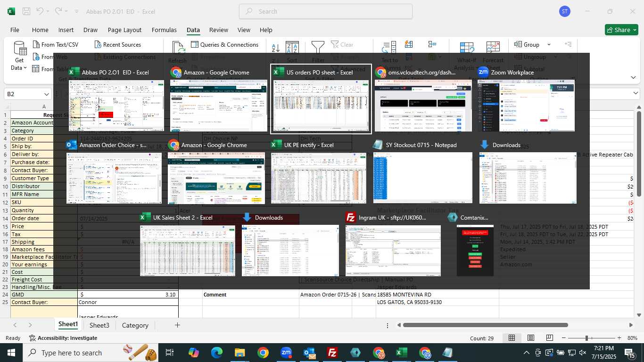Click the Save icon in title bar
This screenshot has width=644, height=362.
tap(26, 11)
